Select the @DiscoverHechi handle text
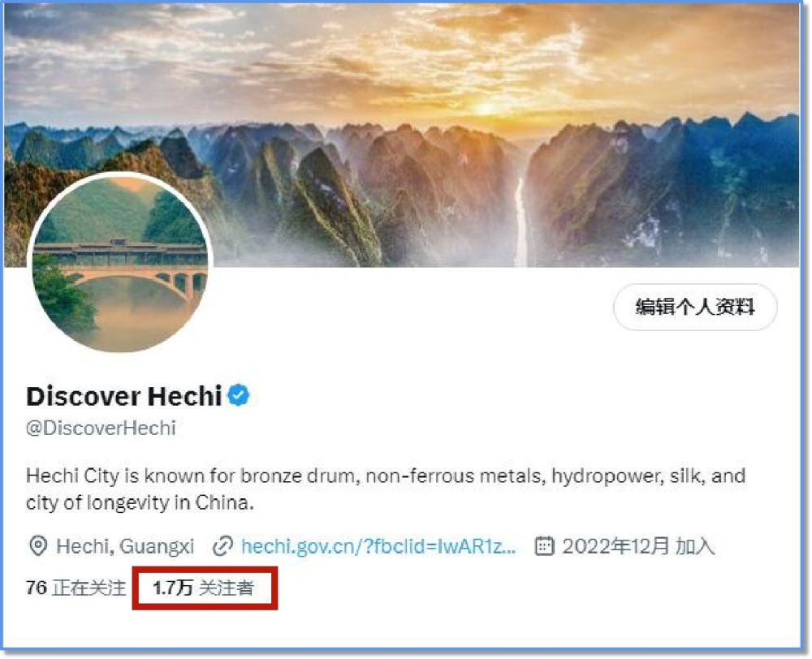 [x=101, y=429]
